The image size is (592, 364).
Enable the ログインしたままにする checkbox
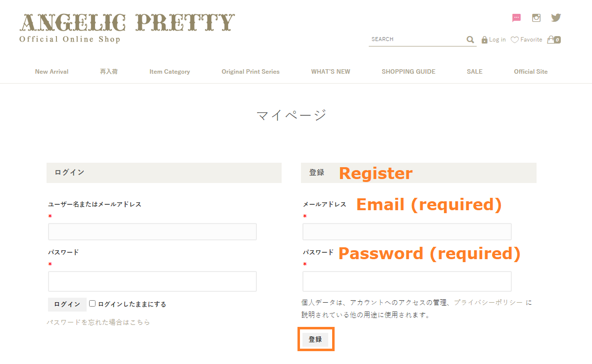point(92,304)
